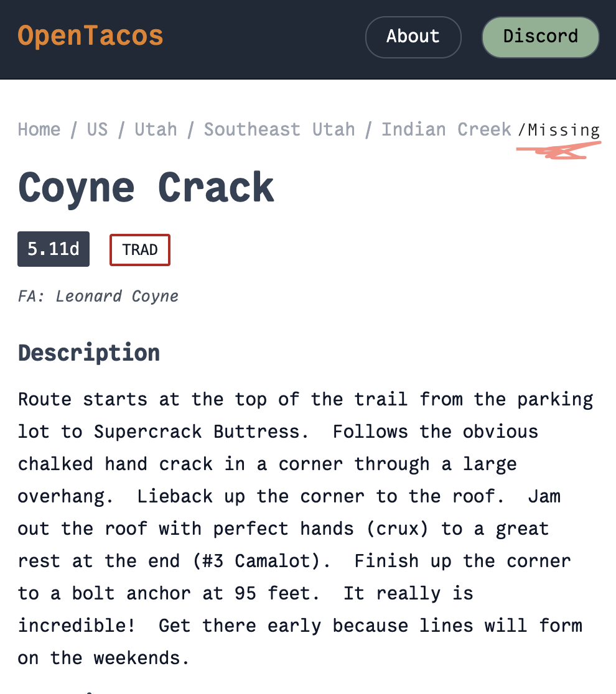
Task: Click the last description paragraph line
Action: [x=103, y=657]
